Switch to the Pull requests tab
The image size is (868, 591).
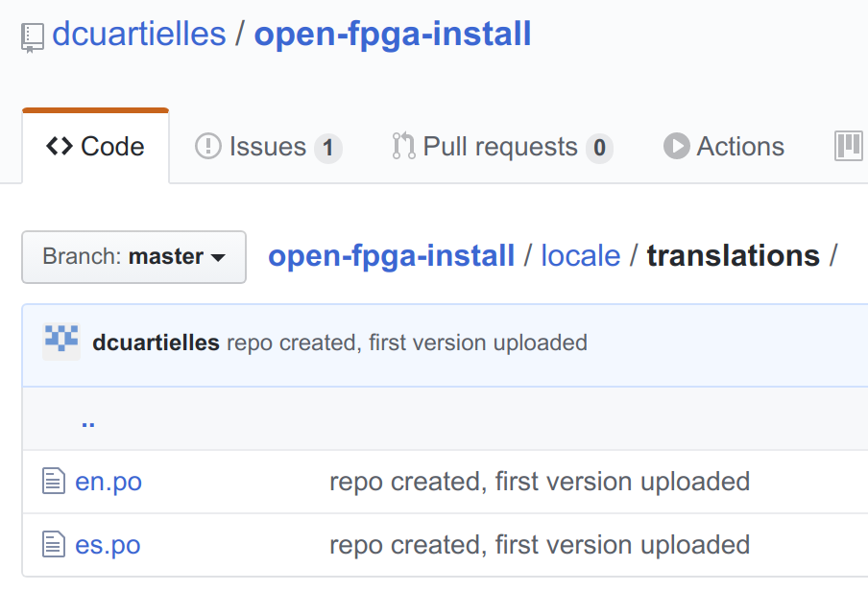502,147
